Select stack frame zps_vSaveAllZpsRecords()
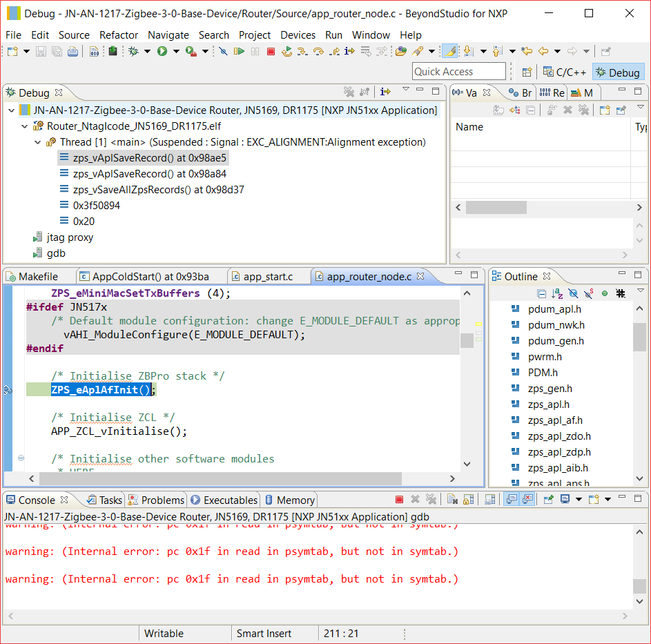The height and width of the screenshot is (644, 651). (158, 190)
